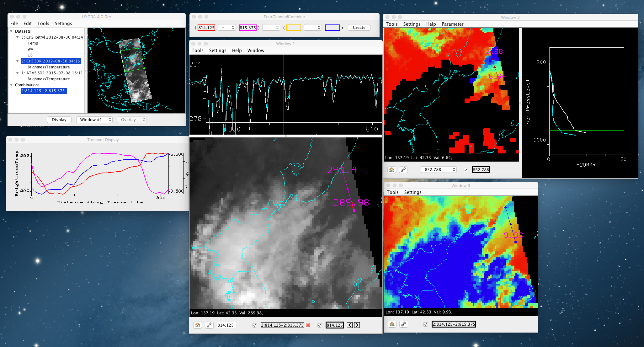Image resolution: width=644 pixels, height=347 pixels.
Task: Click the red remove icon beside 2:814.125-2:815.375
Action: [x=308, y=325]
